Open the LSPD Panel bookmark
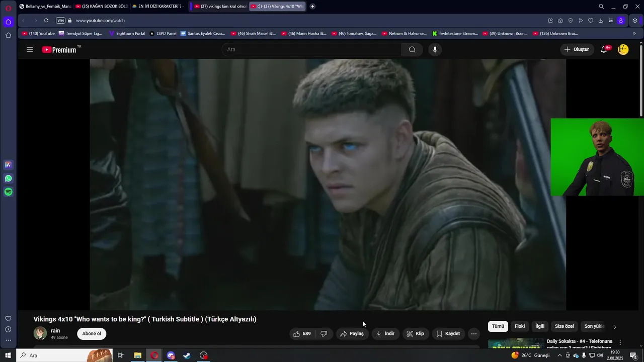The width and height of the screenshot is (644, 362). point(163,34)
